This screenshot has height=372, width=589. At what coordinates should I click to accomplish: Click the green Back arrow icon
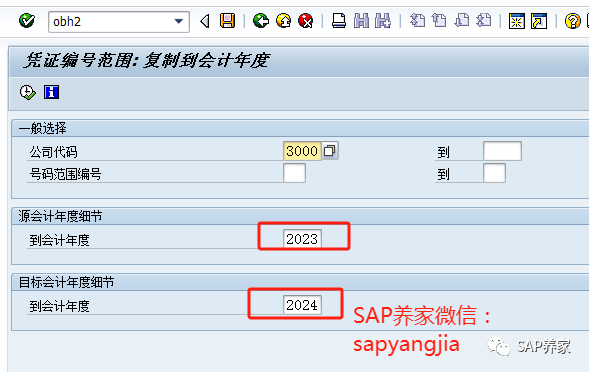[261, 21]
